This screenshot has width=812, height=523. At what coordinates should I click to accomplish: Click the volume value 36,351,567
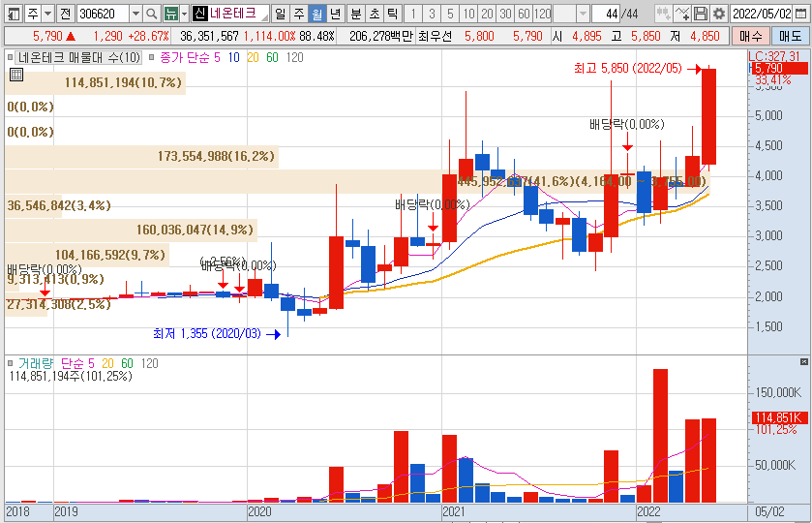[x=209, y=36]
